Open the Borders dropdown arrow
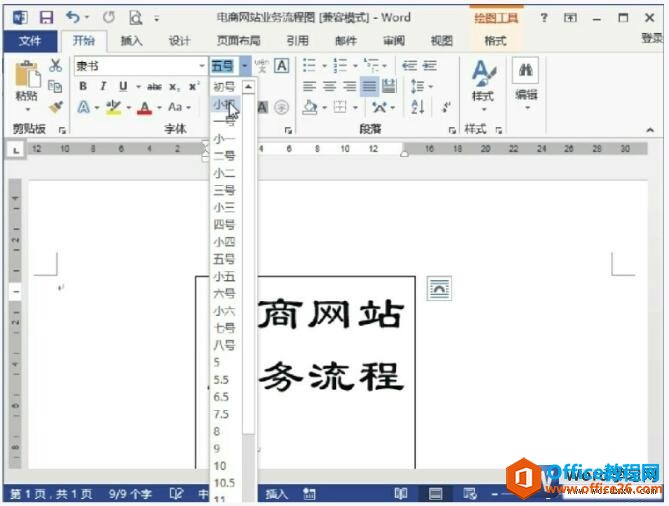This screenshot has width=669, height=506. coord(355,108)
